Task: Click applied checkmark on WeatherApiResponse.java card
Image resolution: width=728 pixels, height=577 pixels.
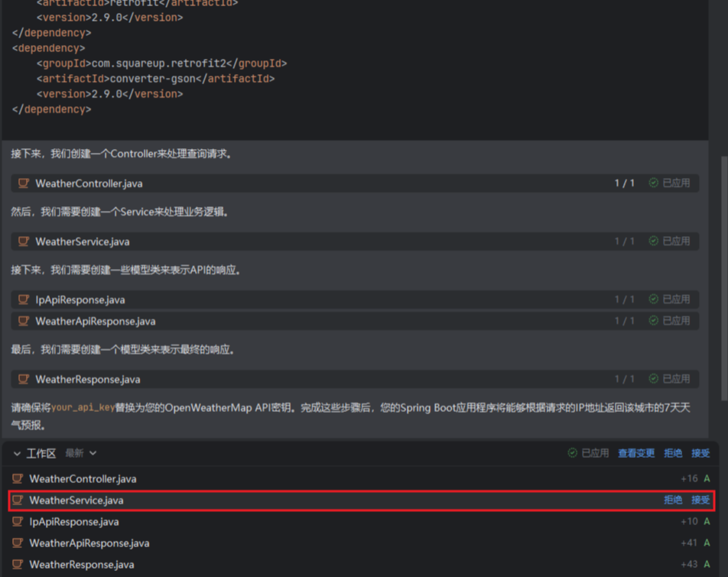Action: click(x=653, y=320)
